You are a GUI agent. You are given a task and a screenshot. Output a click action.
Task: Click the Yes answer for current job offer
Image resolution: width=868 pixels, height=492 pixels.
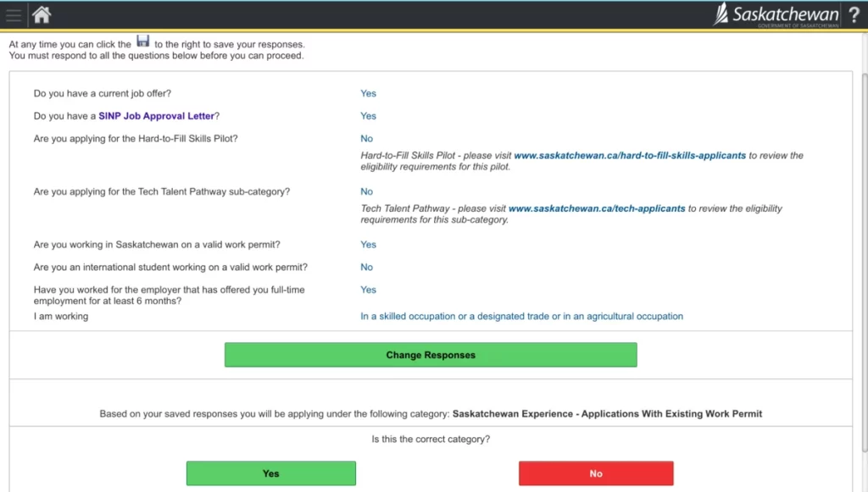tap(368, 93)
